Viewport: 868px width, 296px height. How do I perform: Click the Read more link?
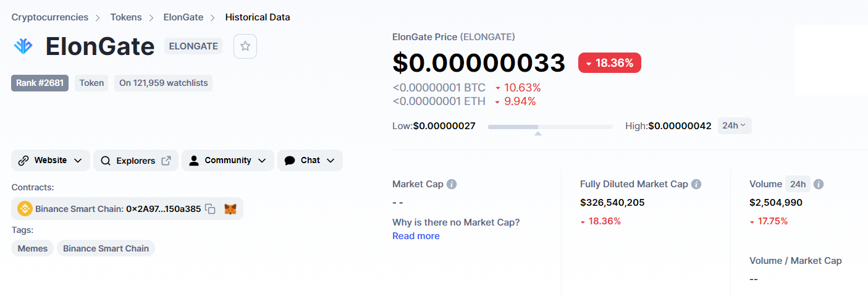point(416,236)
